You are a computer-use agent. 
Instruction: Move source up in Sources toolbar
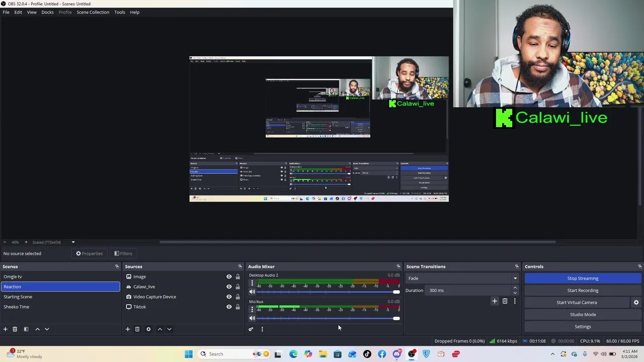pyautogui.click(x=159, y=329)
